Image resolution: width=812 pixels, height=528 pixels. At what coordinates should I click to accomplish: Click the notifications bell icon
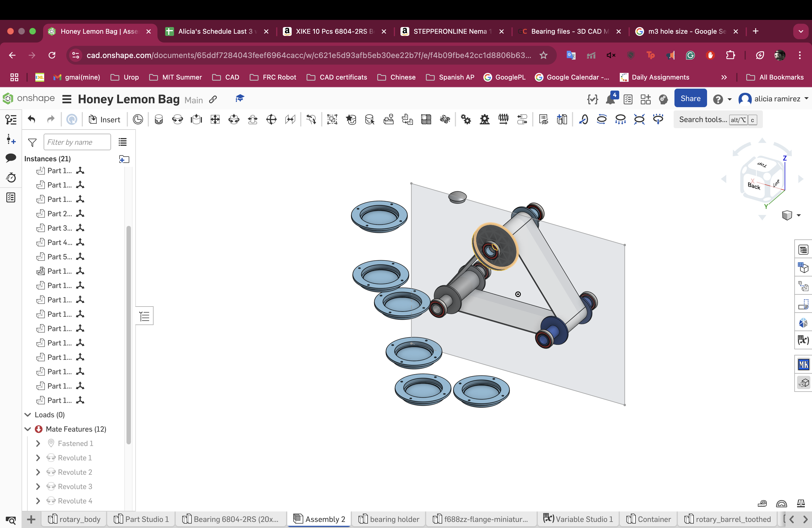[x=611, y=99]
